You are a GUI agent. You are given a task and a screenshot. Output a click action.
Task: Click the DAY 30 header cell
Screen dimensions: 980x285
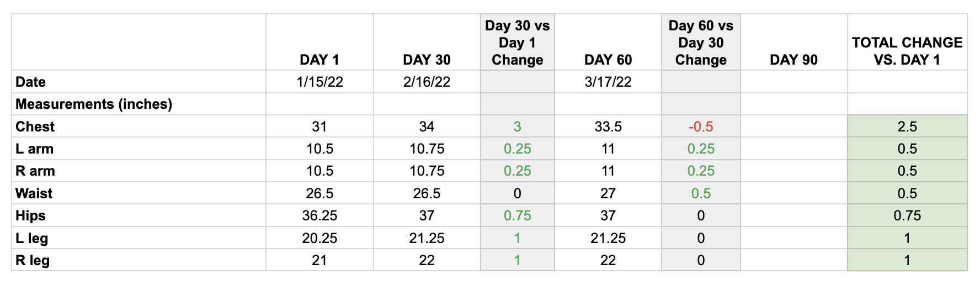(427, 42)
